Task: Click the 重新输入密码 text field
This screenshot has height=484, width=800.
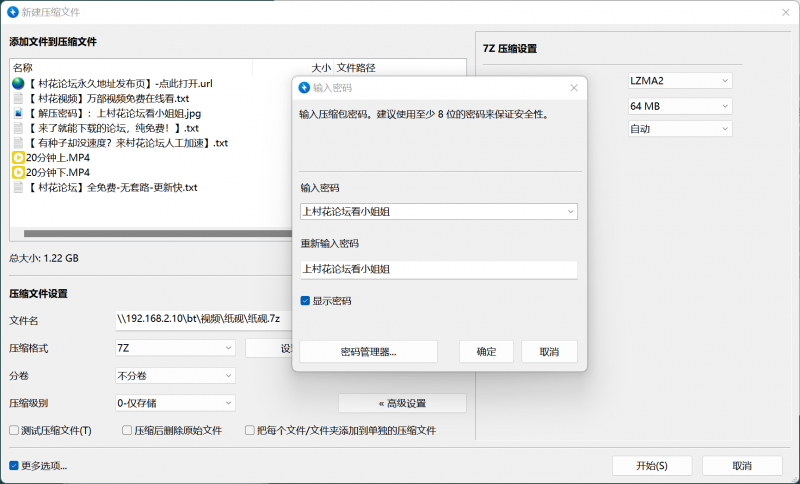Action: (x=438, y=270)
